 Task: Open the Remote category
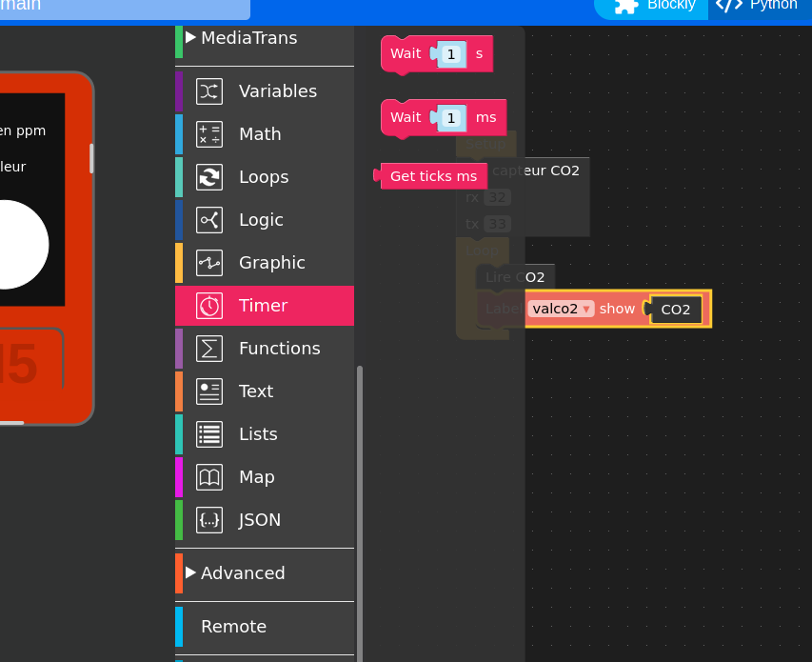tap(233, 627)
